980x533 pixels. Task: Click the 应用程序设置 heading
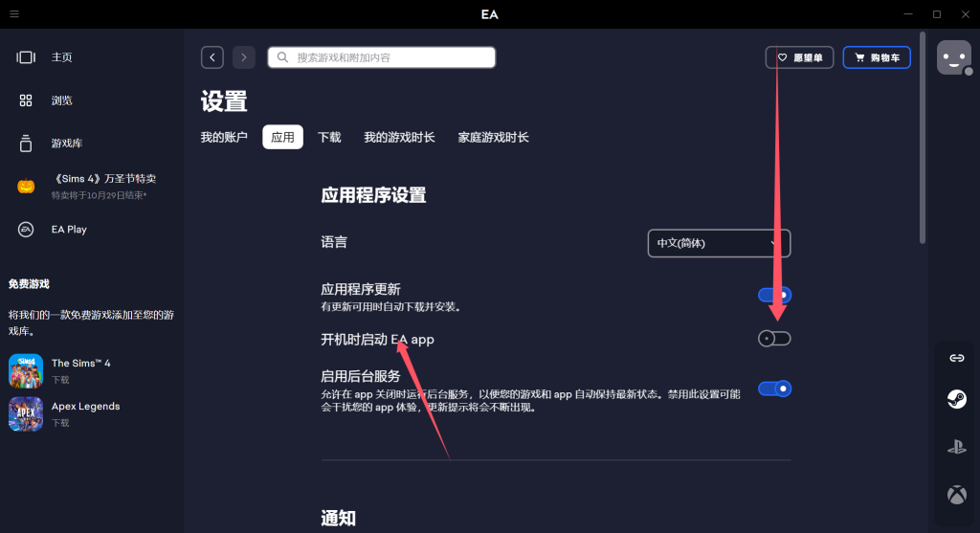[373, 195]
